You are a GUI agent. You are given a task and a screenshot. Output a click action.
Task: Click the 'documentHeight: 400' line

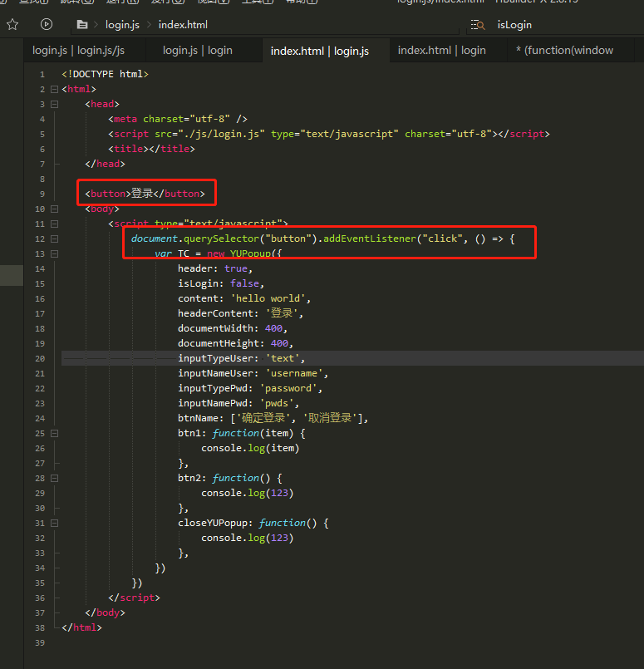point(235,343)
